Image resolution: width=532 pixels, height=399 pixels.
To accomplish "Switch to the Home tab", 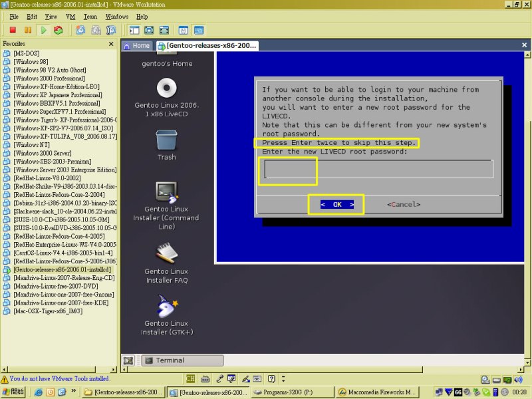I will 137,46.
